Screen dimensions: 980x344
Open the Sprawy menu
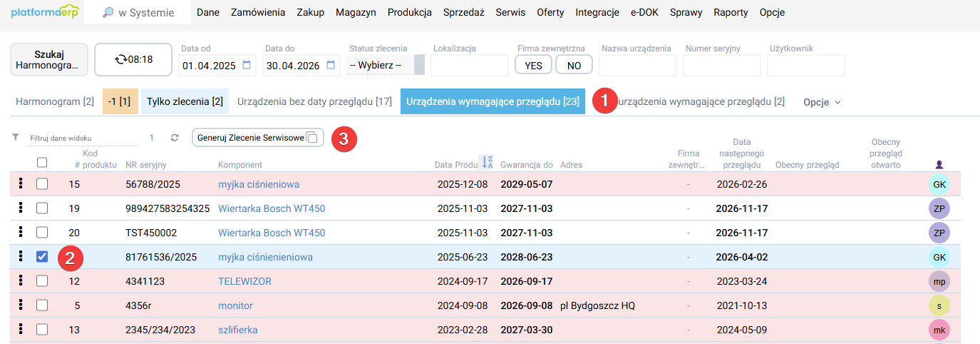pos(686,12)
